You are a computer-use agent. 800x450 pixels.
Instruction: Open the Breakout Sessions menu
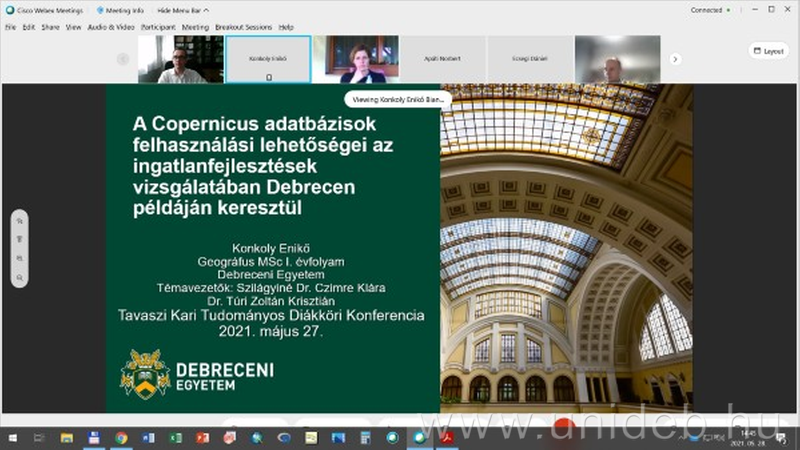(244, 27)
